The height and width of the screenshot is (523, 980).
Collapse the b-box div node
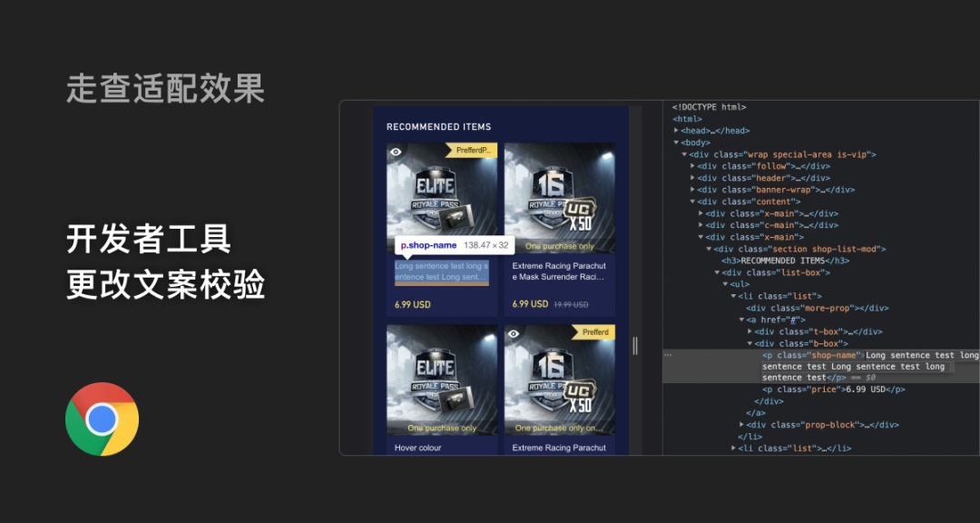750,343
